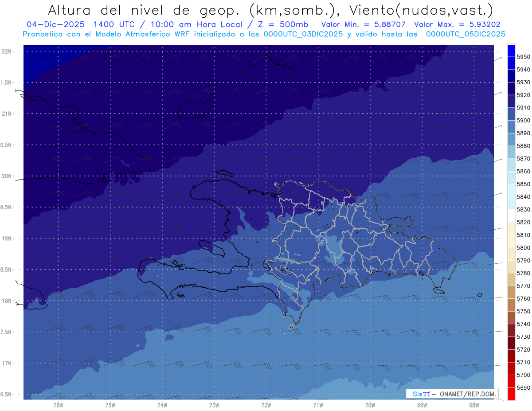Viewport: 532px width, 411px height.
Task: Click the '22N' latitude label
Action: click(7, 51)
